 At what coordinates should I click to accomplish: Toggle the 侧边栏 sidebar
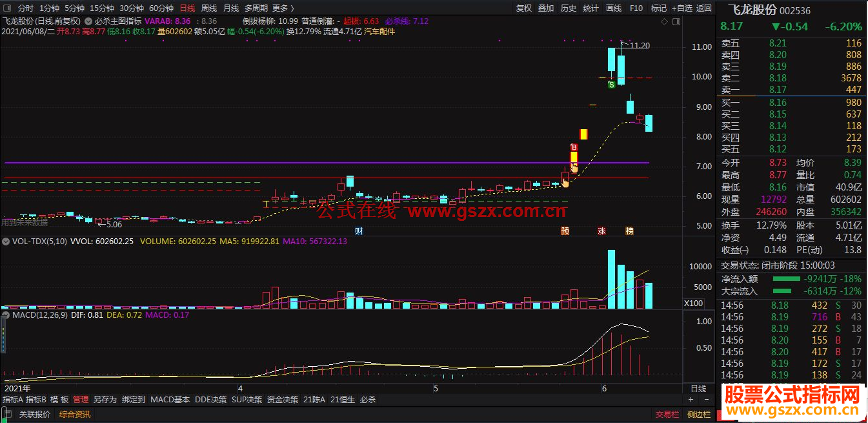pos(699,415)
